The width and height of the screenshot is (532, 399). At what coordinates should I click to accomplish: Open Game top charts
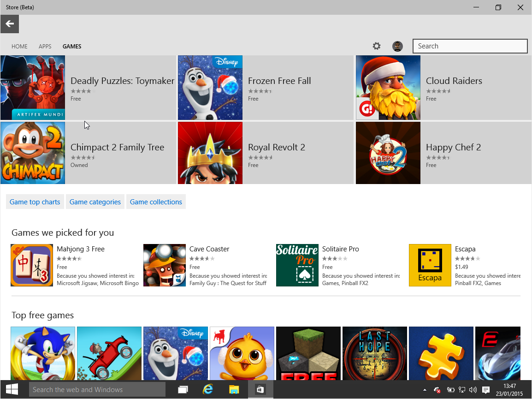tap(35, 202)
